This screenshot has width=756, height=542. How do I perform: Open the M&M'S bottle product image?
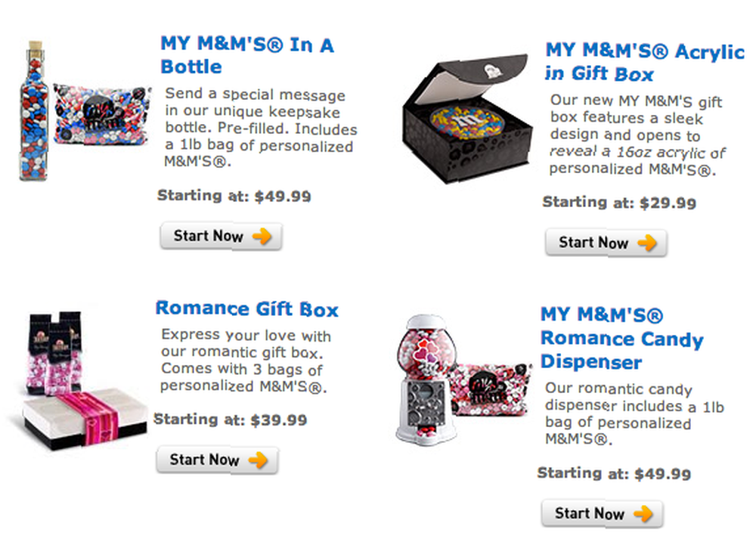point(34,111)
